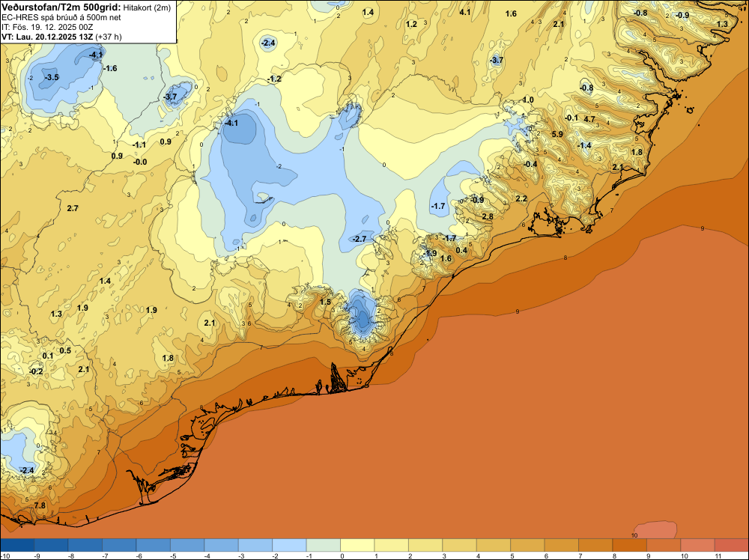Click the temperature value "-1.4"
Image resolution: width=749 pixels, height=560 pixels.
pos(584,145)
